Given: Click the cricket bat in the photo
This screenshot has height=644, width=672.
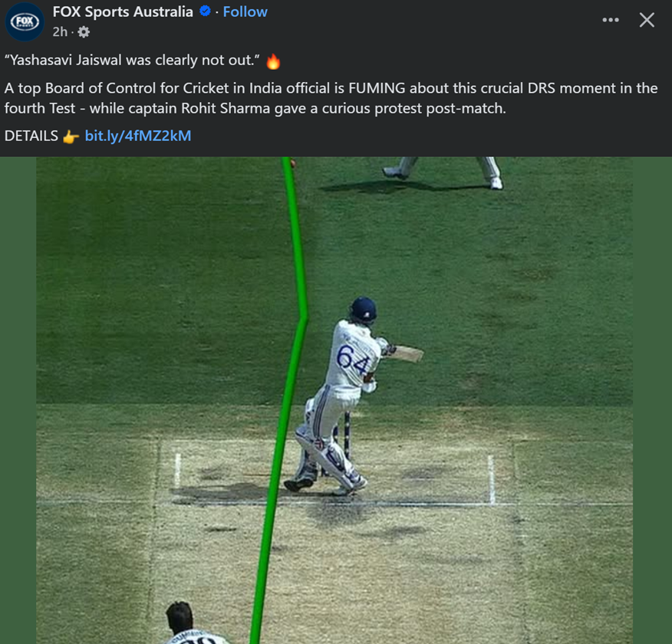Looking at the screenshot, I should pos(407,353).
